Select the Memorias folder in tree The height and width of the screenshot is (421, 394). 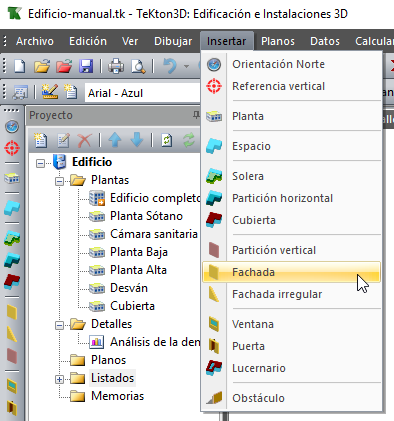(117, 396)
